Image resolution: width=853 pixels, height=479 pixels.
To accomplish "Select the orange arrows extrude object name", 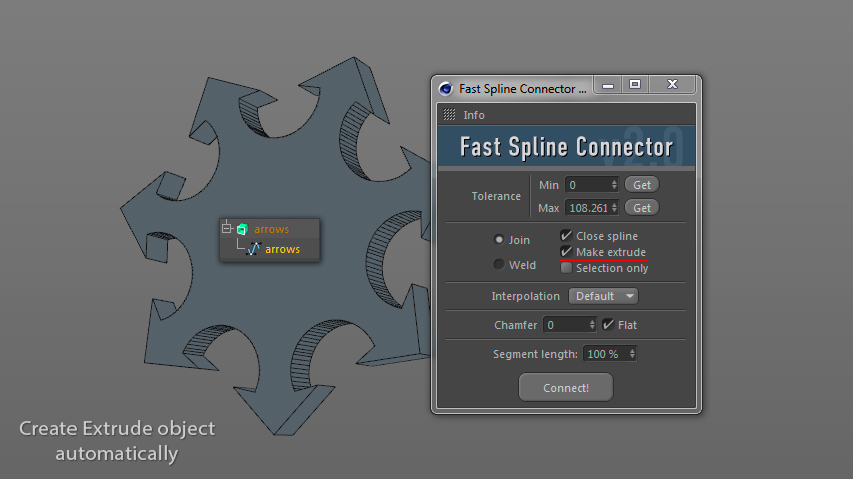I will click(271, 229).
